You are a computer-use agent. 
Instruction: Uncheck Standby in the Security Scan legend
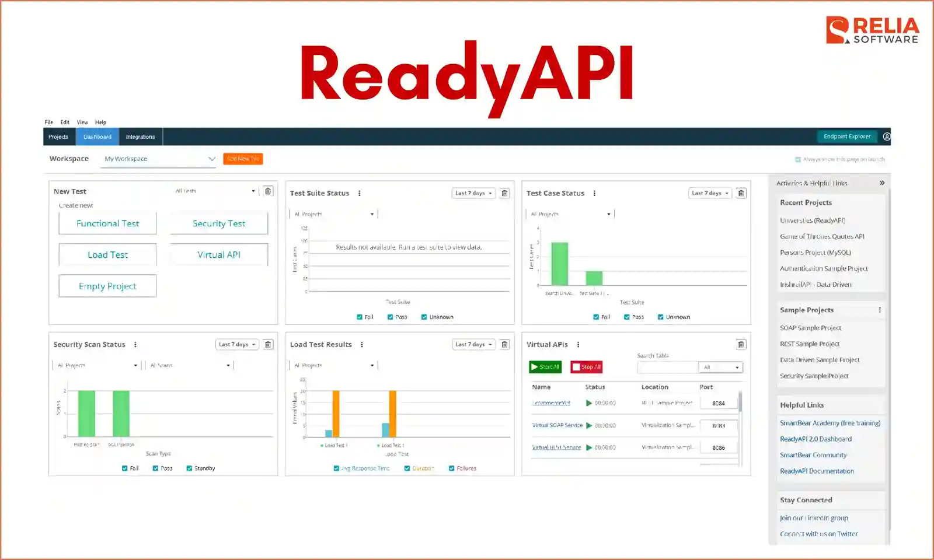point(189,468)
